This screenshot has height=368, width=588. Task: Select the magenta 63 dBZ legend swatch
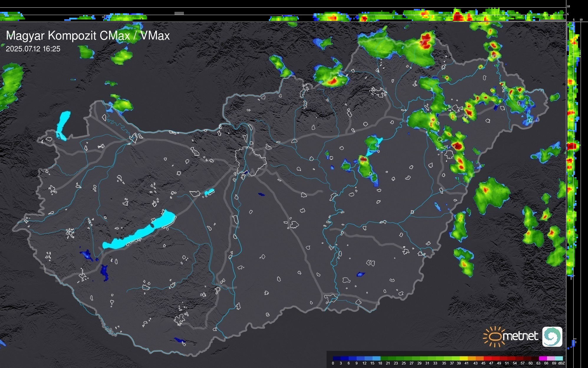(x=543, y=358)
